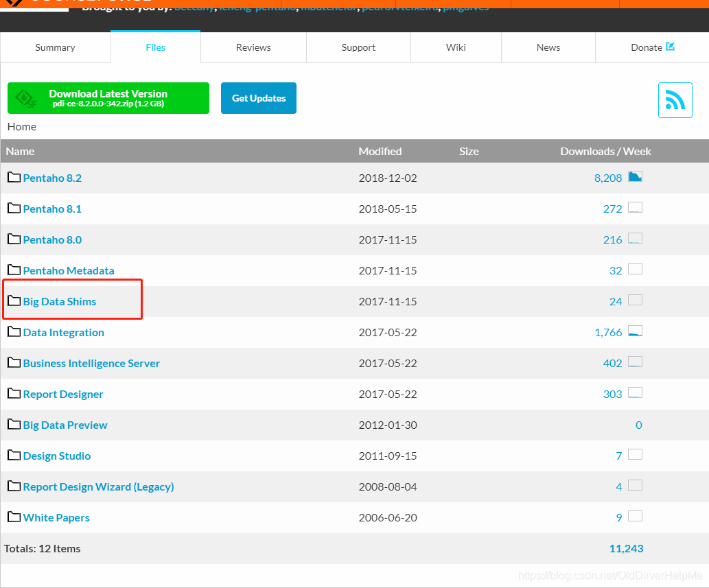This screenshot has width=709, height=588.
Task: Open the Design Studio folder link
Action: [57, 456]
